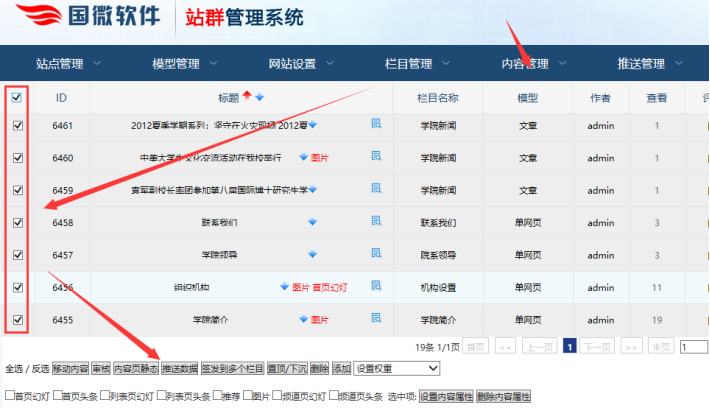710x408 pixels.
Task: Click the preview icon for row 6461
Action: [377, 125]
